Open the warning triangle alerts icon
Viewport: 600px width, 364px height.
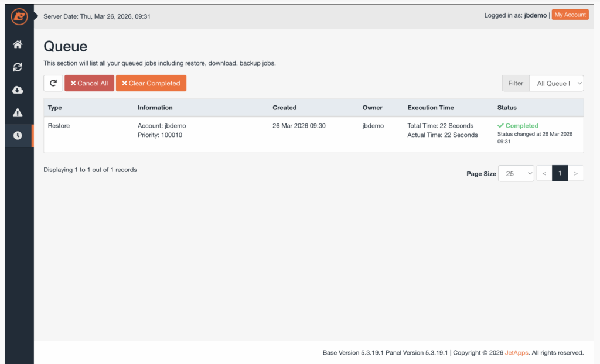click(x=18, y=112)
